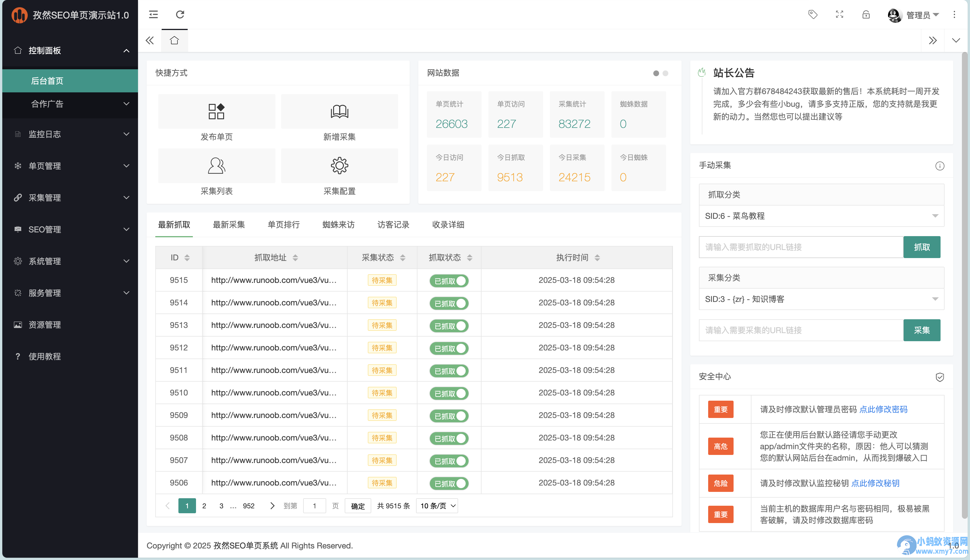Switch to the 蜘蛛来访 tab

click(x=338, y=225)
